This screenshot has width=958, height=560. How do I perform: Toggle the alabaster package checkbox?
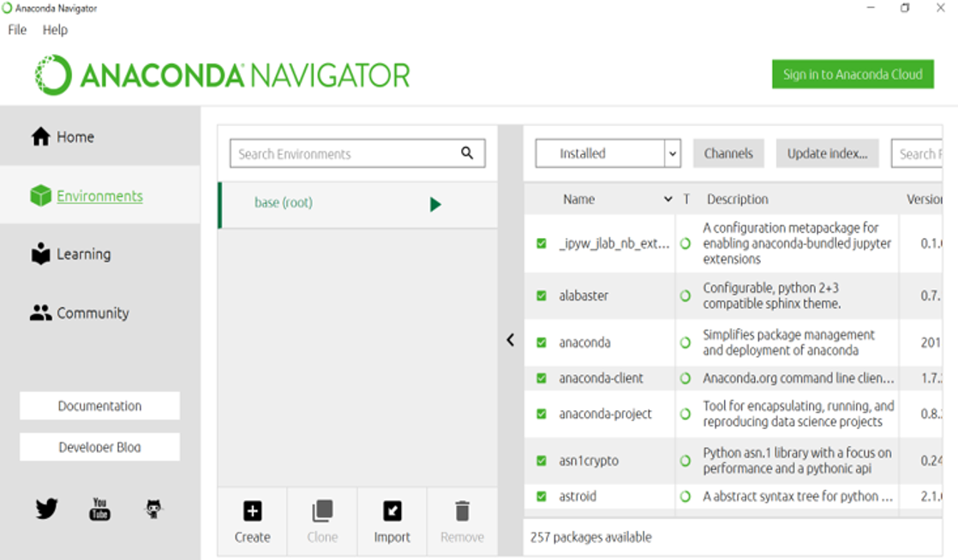click(x=542, y=295)
